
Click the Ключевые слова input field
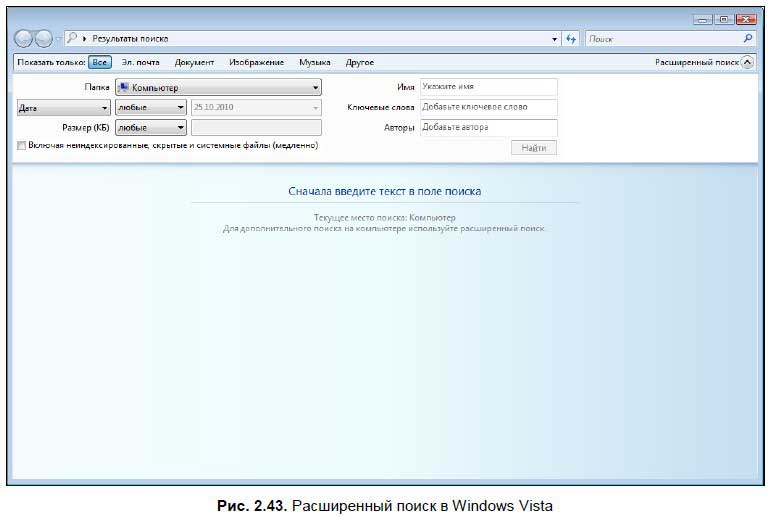tap(488, 107)
